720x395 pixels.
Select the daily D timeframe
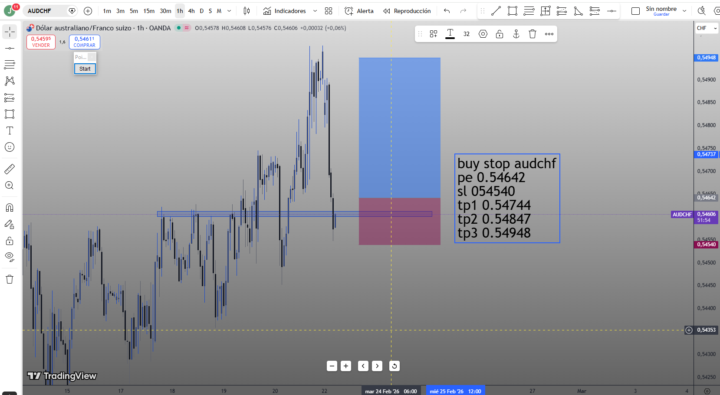pos(202,11)
